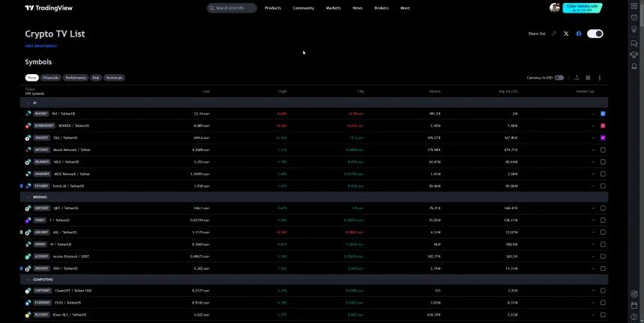Open ideas lightbulb icon in right sidebar

pyautogui.click(x=634, y=30)
